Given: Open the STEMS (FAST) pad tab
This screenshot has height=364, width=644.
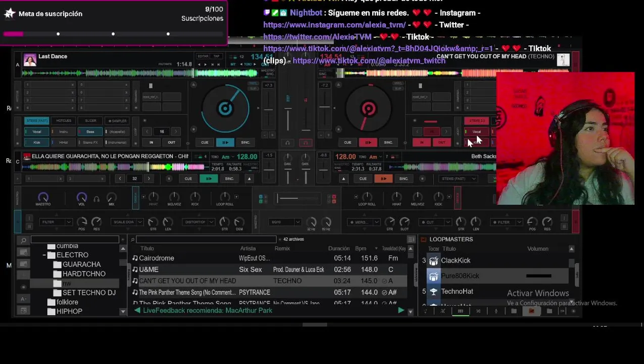Looking at the screenshot, I should pyautogui.click(x=37, y=121).
